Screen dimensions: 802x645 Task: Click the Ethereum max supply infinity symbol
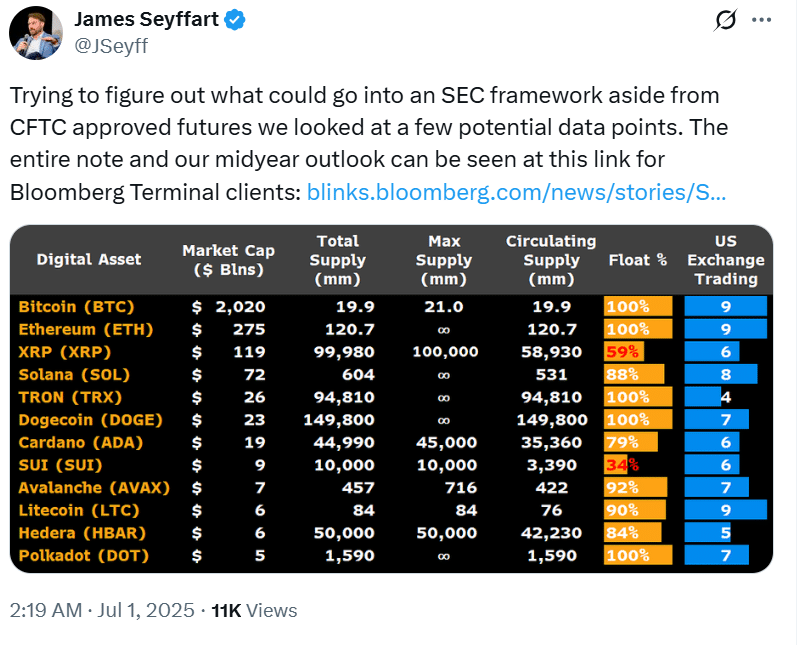pyautogui.click(x=444, y=330)
